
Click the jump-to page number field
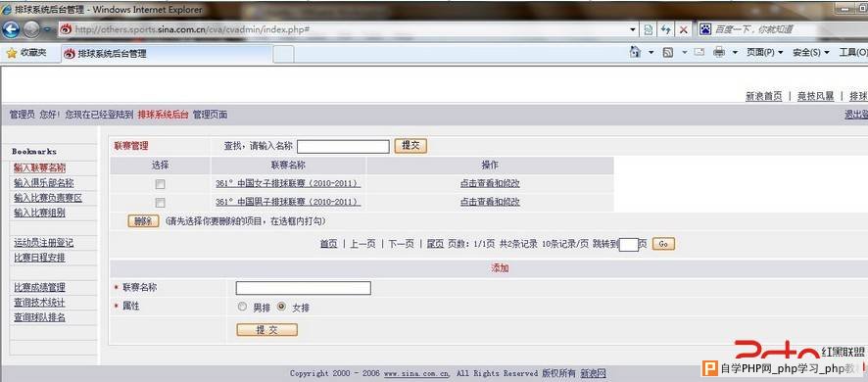[x=628, y=244]
